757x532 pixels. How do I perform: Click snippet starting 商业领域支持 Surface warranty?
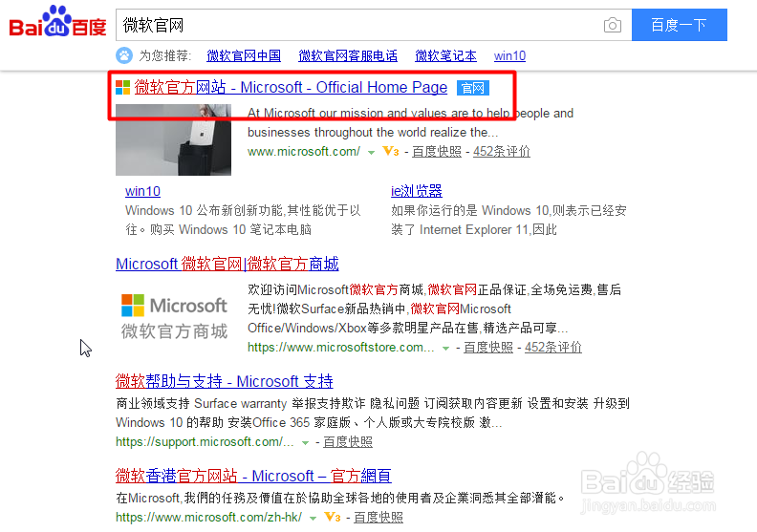pos(373,413)
